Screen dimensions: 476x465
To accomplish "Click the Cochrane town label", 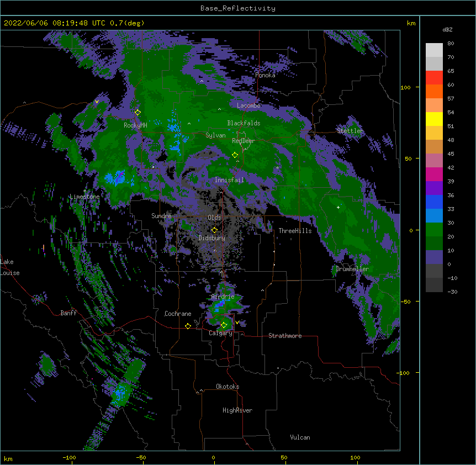I will pyautogui.click(x=178, y=314).
